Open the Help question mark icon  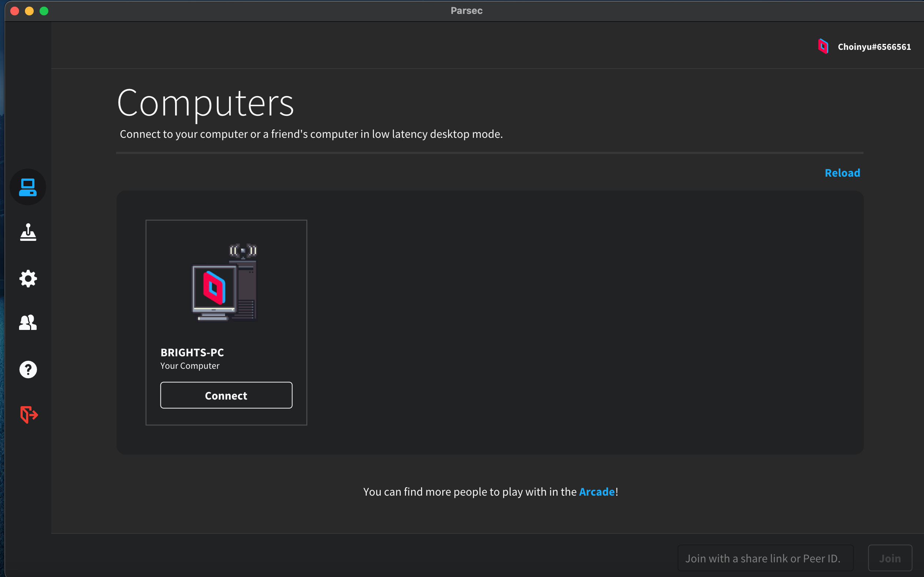[28, 370]
